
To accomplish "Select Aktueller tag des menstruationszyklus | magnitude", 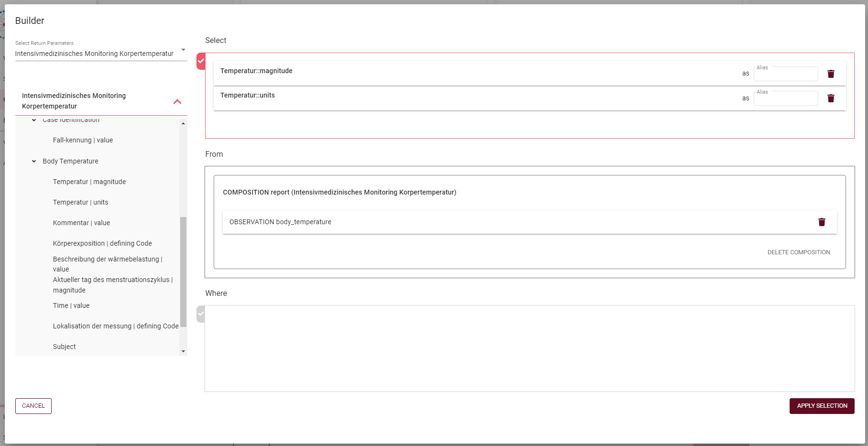I will point(113,285).
